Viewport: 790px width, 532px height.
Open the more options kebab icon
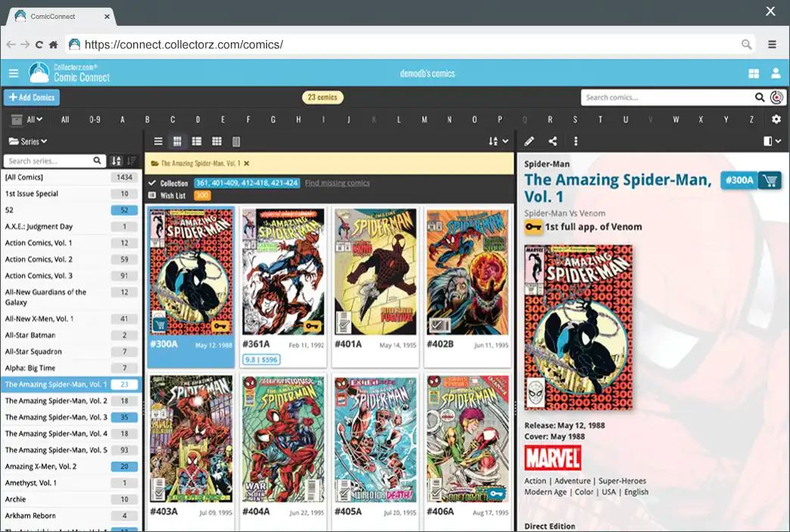tap(577, 141)
